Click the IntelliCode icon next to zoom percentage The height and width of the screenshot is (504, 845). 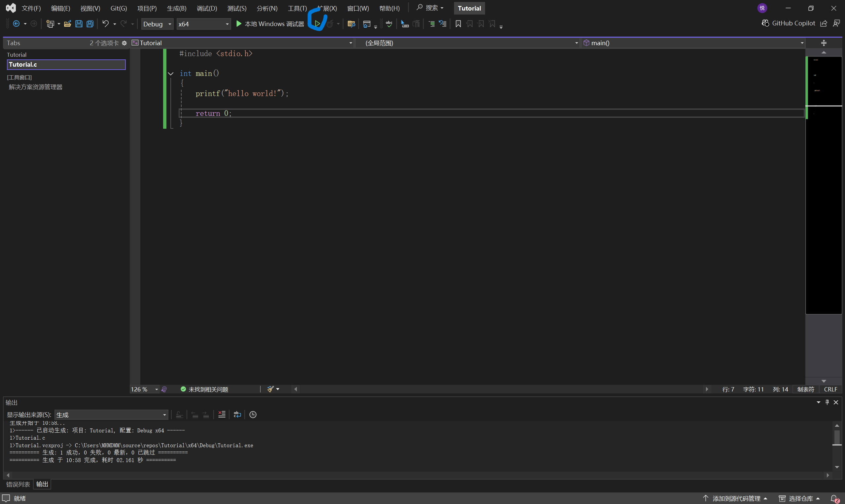pos(164,389)
